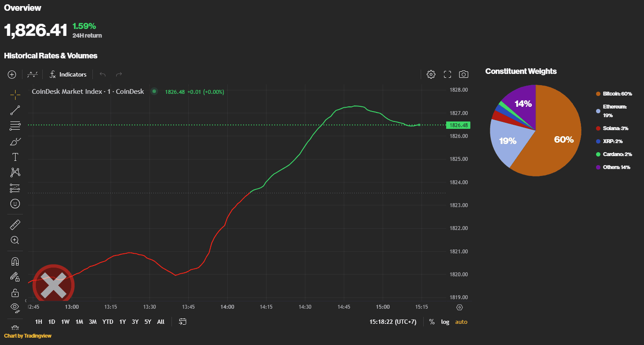Choose the brush drawing tool
This screenshot has width=644, height=345.
[15, 141]
